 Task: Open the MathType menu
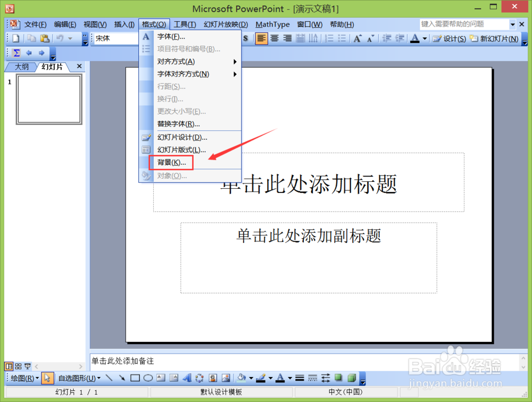(272, 24)
